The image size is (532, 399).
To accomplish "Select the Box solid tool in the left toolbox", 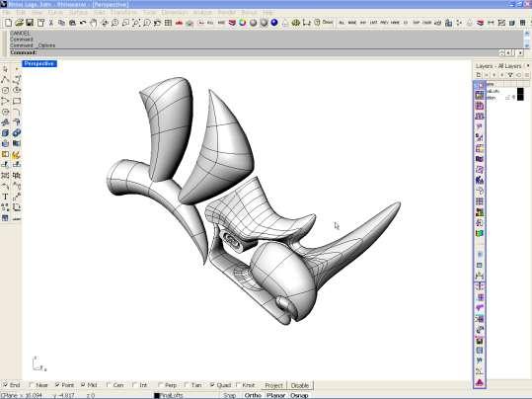I will [x=5, y=132].
